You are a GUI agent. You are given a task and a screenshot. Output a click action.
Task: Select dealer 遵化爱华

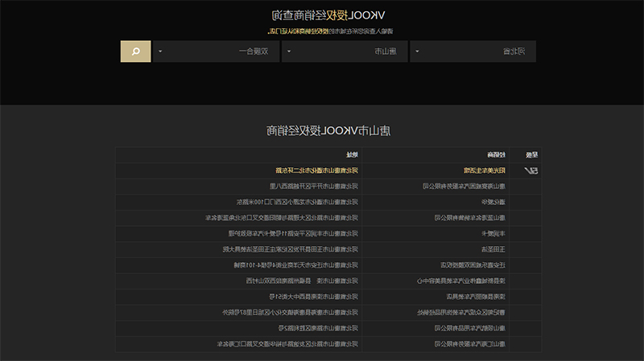coord(493,202)
